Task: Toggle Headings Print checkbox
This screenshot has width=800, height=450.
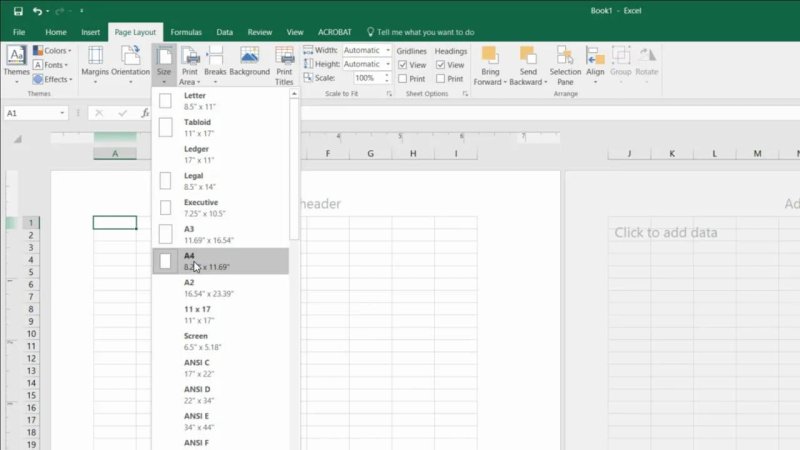Action: (440, 79)
